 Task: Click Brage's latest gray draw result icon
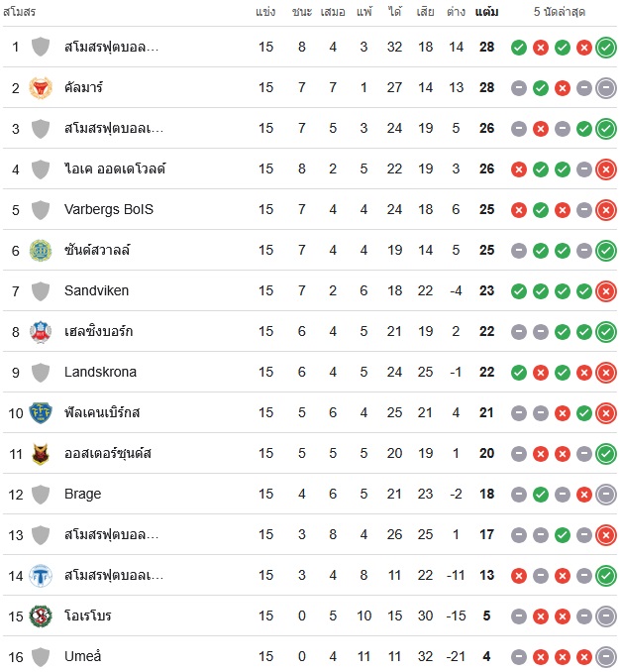[x=606, y=495]
